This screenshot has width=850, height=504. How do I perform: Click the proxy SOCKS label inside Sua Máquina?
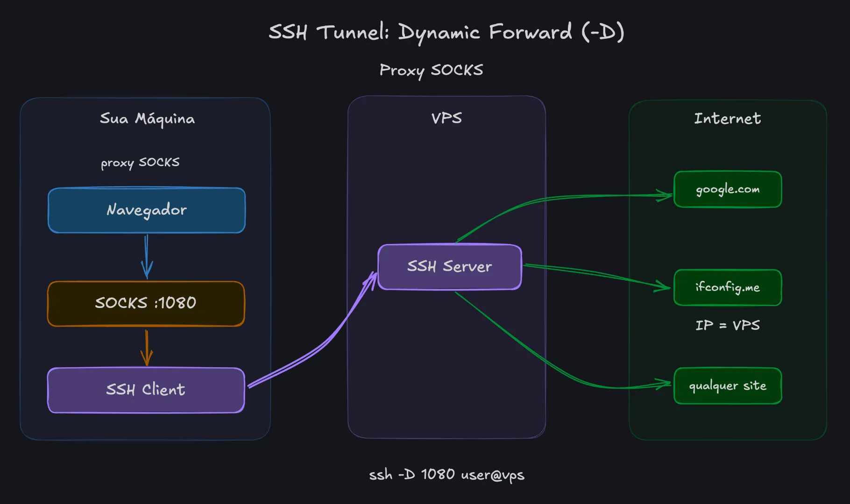coord(140,162)
